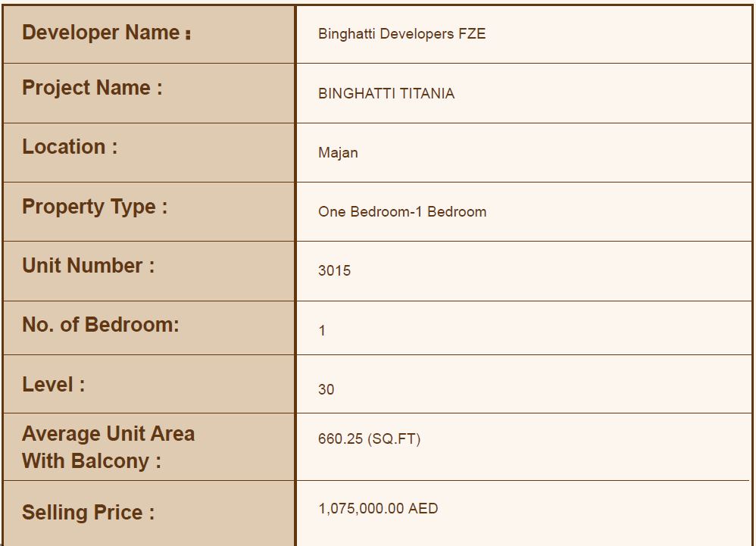This screenshot has height=546, width=756.
Task: Select the Binghatti Developers FZE value
Action: pyautogui.click(x=401, y=34)
